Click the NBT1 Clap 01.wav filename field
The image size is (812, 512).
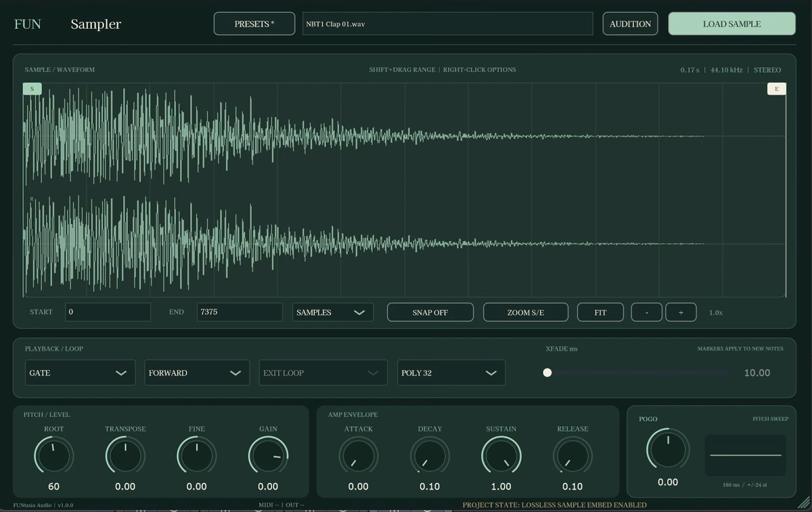click(447, 24)
